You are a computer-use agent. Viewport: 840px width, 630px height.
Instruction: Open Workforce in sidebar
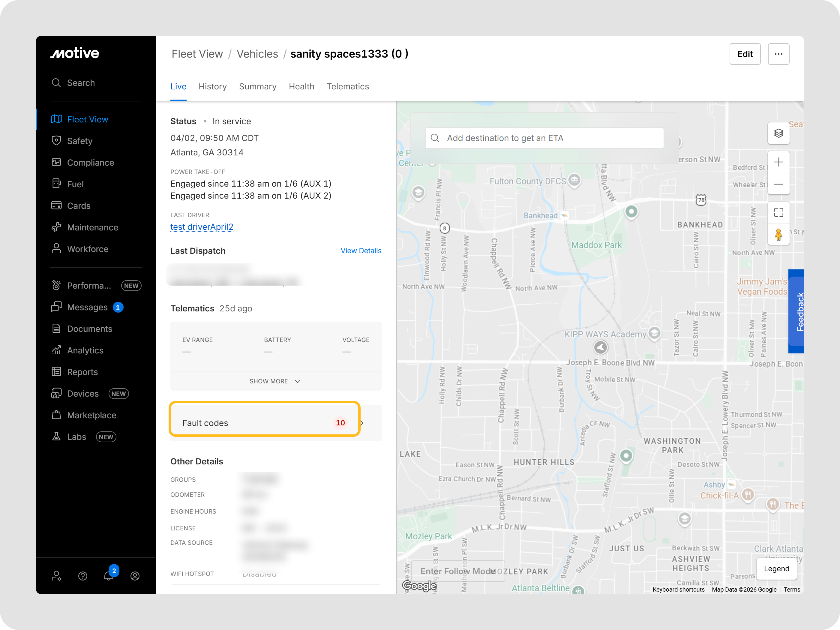tap(80, 249)
